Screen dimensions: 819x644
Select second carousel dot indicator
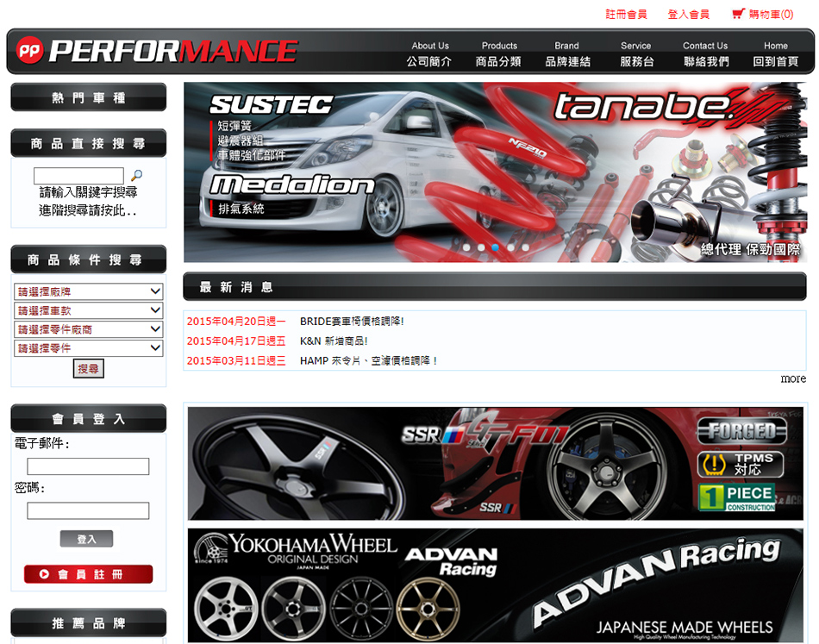tap(481, 247)
